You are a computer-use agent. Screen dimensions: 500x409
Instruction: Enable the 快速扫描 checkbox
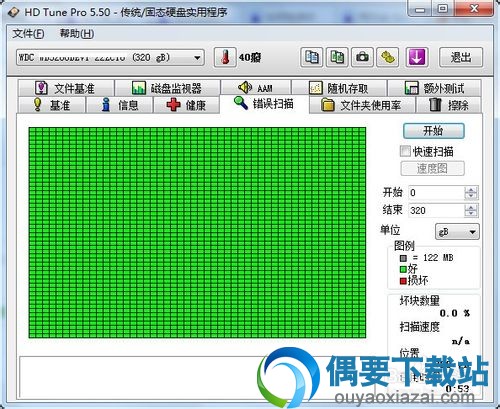405,151
